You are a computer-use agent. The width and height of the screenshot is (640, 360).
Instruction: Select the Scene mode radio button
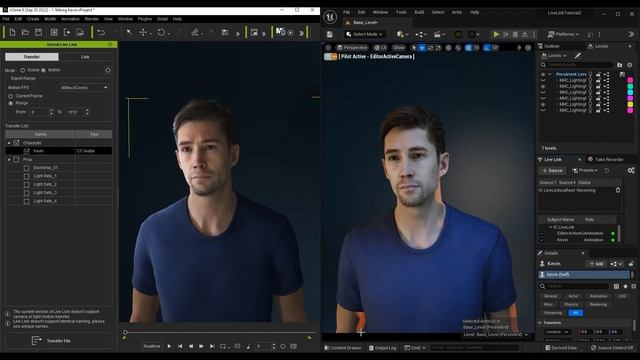click(x=23, y=70)
